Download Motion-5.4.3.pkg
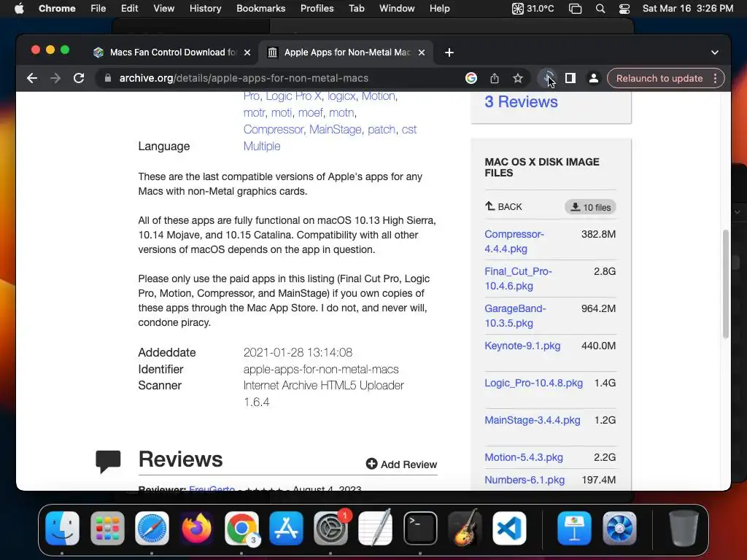 point(524,457)
